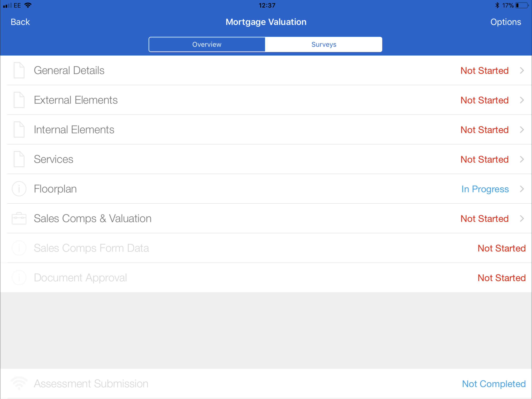Tap the Document Approval info icon

pyautogui.click(x=19, y=277)
